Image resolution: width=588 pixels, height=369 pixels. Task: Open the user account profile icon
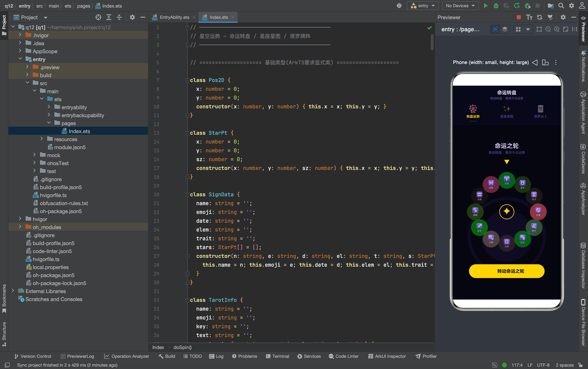click(x=582, y=6)
